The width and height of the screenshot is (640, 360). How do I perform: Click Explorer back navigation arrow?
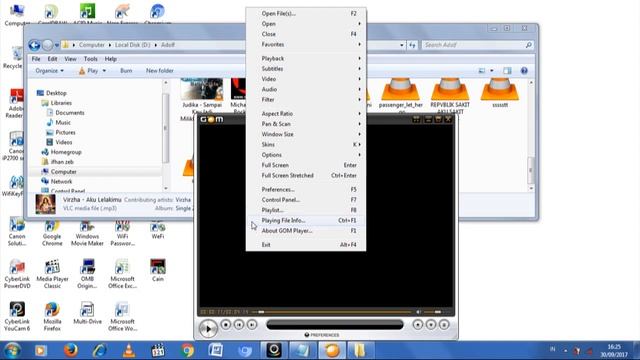(x=34, y=45)
